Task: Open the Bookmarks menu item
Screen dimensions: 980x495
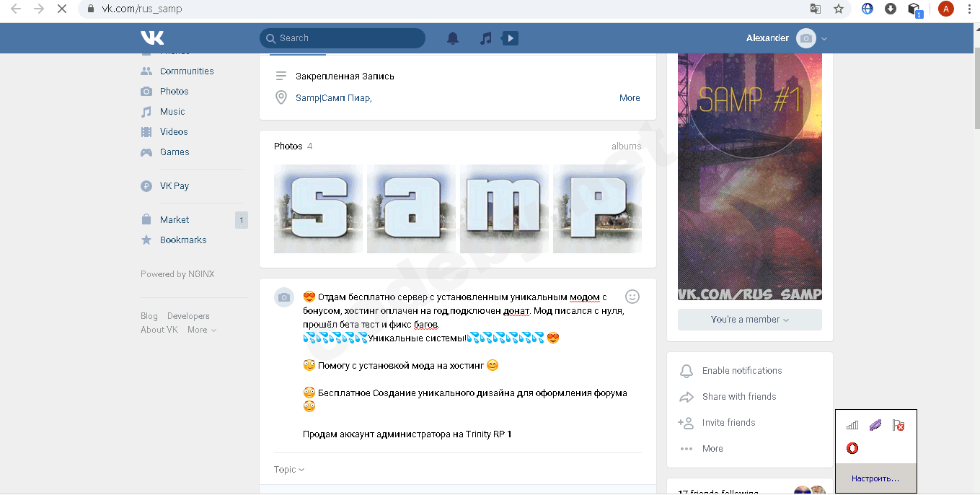Action: 183,240
